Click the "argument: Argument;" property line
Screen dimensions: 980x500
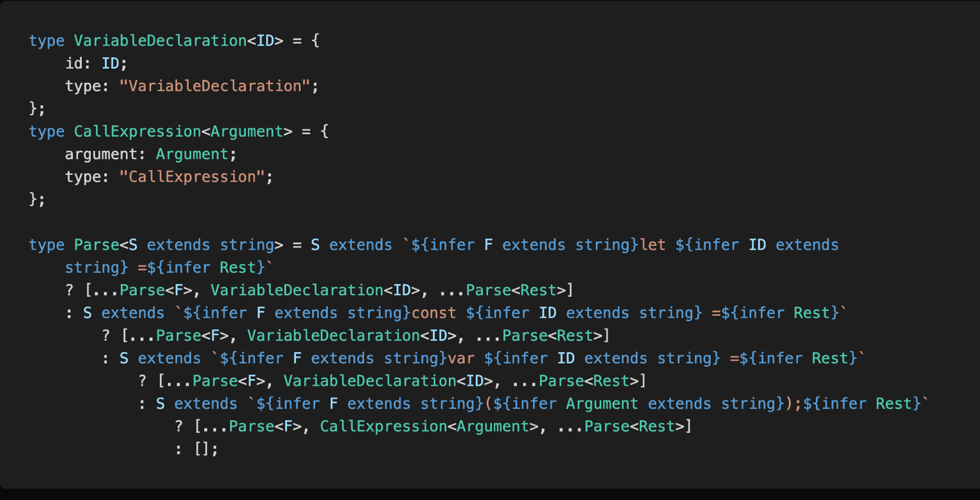(x=150, y=154)
